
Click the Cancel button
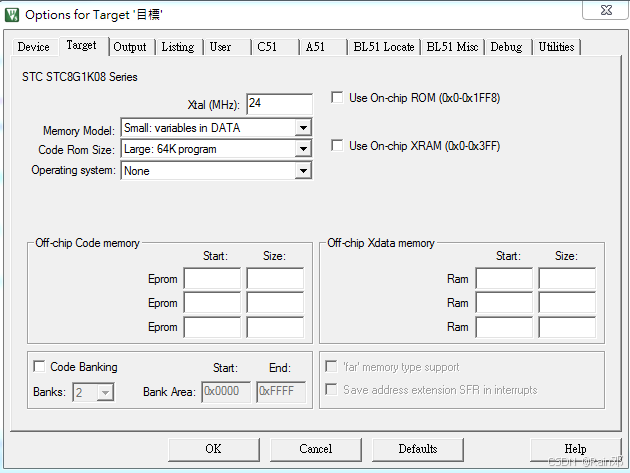tap(316, 449)
